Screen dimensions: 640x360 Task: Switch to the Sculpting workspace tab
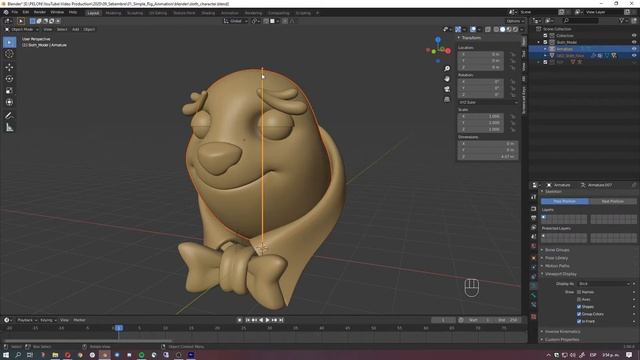(135, 13)
